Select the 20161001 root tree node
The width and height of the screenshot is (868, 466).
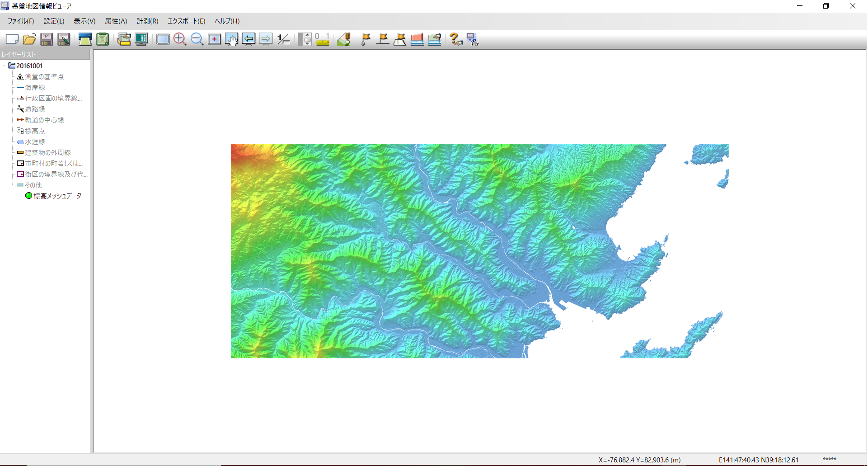[29, 66]
